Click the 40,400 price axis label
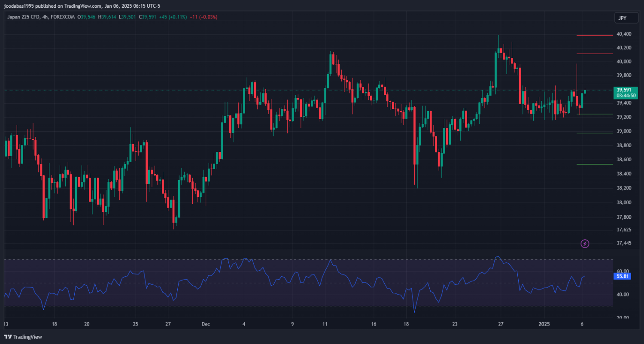 point(624,34)
